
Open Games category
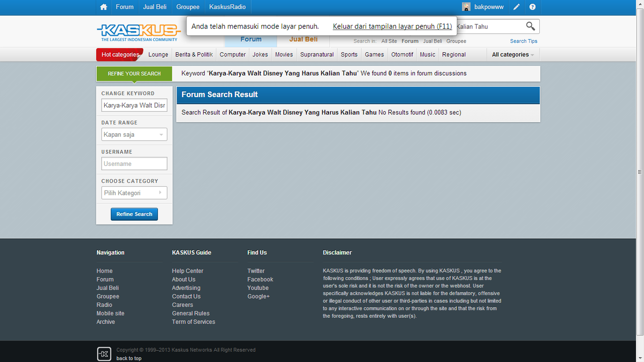click(374, 55)
